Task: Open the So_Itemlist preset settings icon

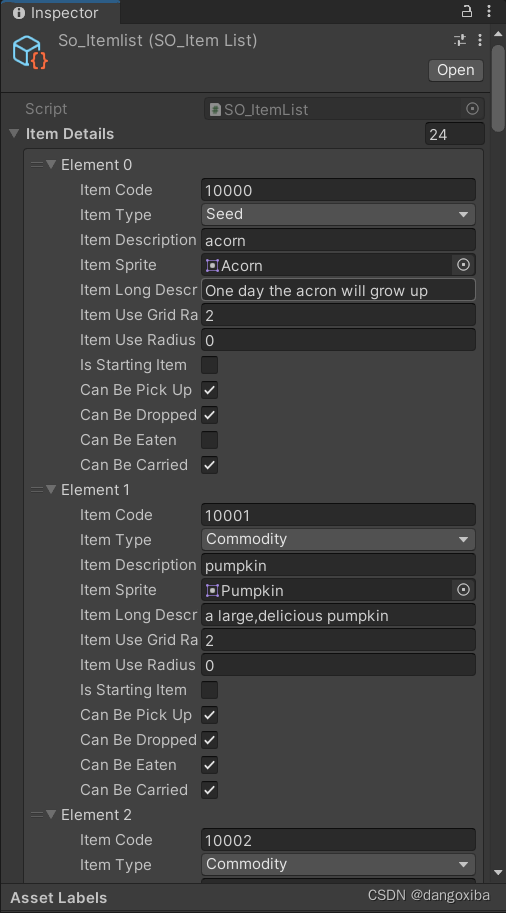Action: [460, 40]
